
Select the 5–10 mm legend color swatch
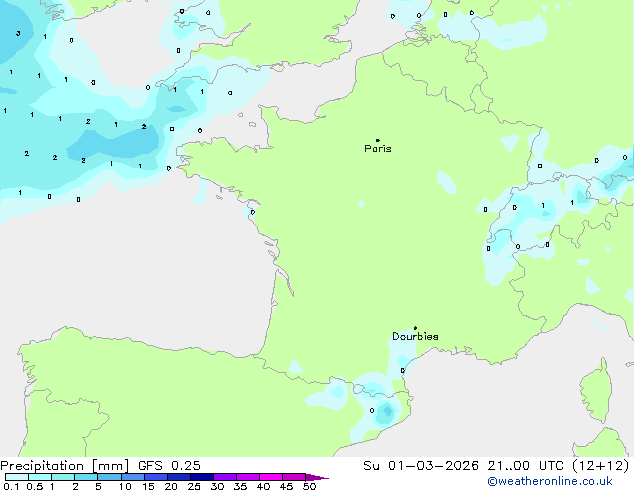click(109, 477)
